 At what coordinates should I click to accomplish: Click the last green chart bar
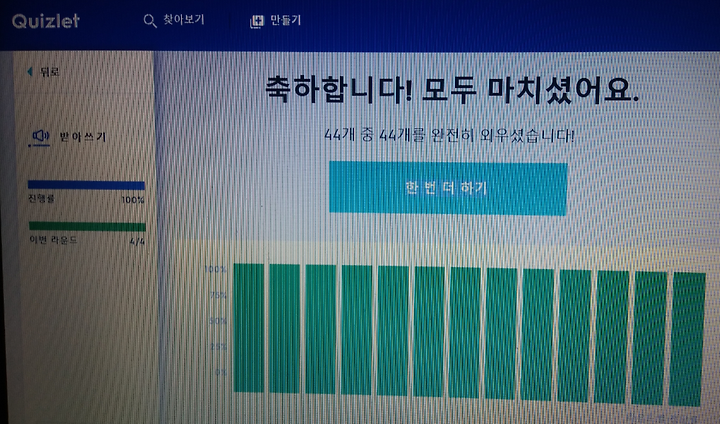click(687, 339)
